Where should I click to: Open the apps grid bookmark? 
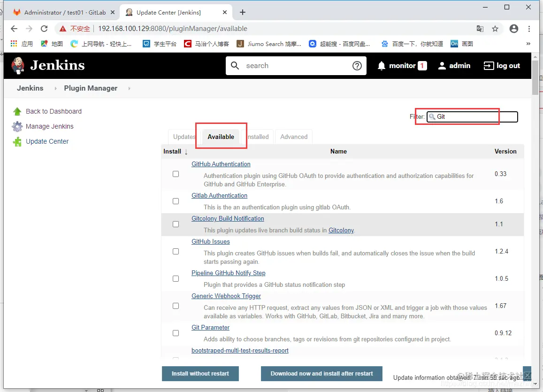(x=22, y=44)
